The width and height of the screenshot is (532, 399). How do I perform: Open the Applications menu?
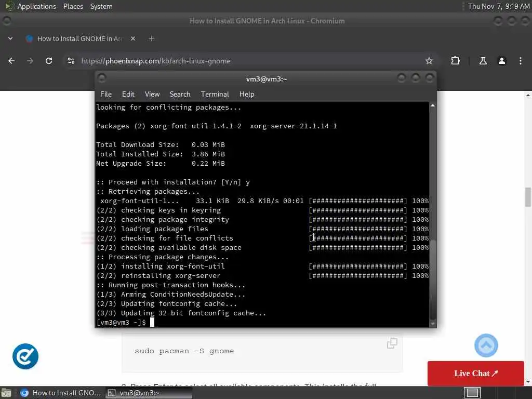[37, 6]
